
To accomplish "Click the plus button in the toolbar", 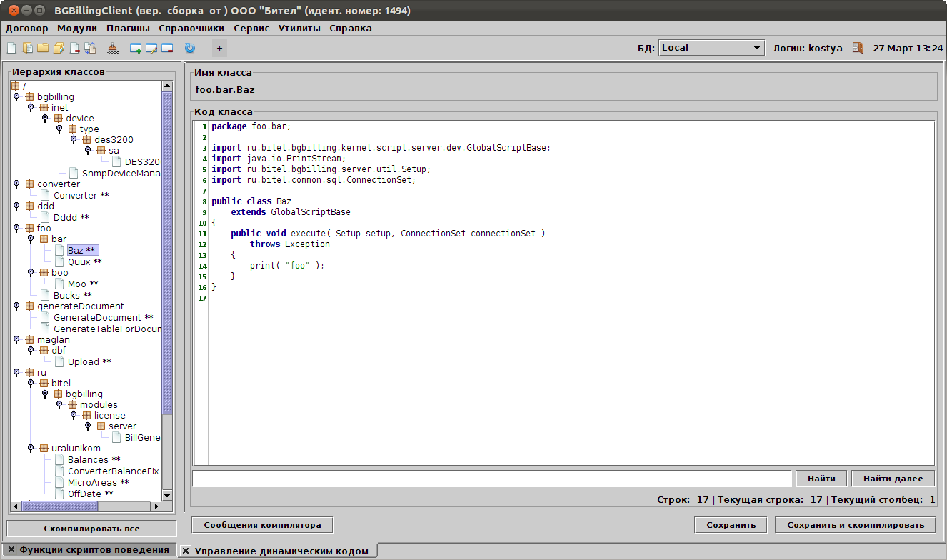I will 219,48.
